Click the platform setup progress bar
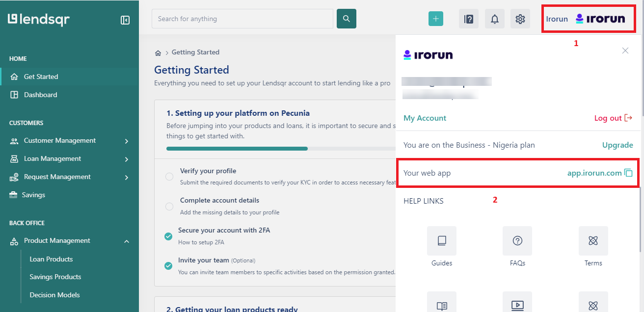This screenshot has height=312, width=644. point(281,148)
